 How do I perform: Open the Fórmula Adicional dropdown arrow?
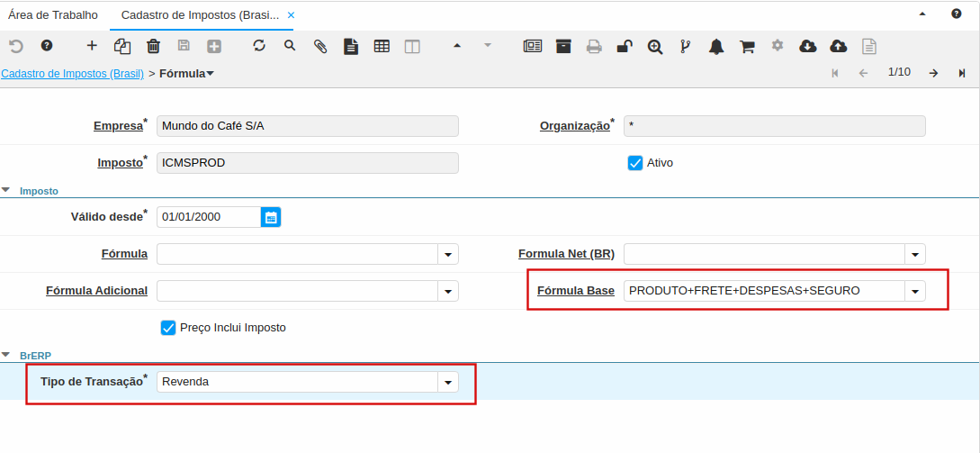pos(448,291)
